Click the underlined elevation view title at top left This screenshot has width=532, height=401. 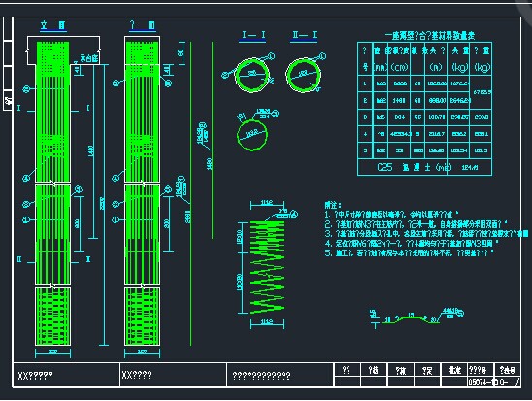[x=53, y=25]
